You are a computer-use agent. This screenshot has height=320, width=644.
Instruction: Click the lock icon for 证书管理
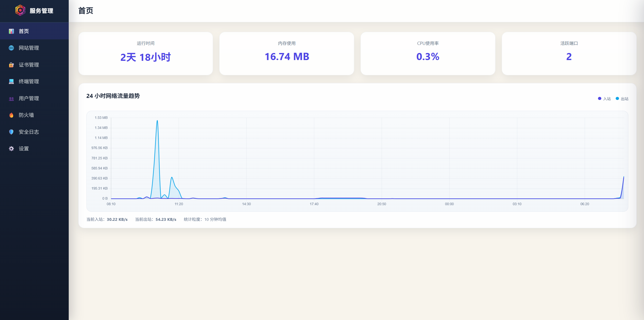[11, 65]
